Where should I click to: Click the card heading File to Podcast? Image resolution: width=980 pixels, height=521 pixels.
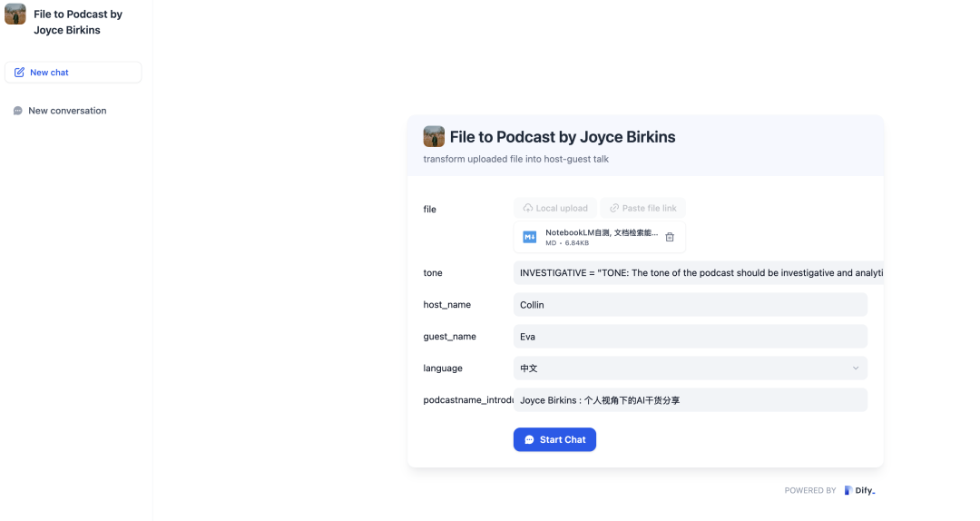[x=563, y=137]
